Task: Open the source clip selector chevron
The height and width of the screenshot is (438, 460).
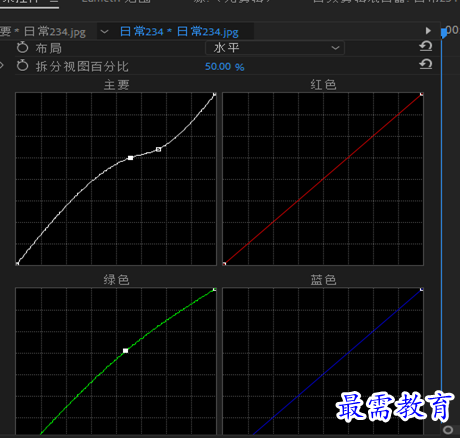Action: pyautogui.click(x=104, y=32)
